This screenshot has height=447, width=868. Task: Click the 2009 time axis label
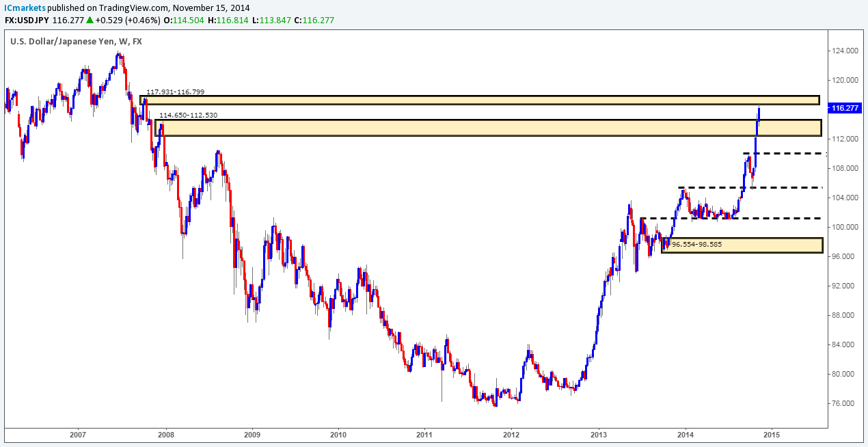click(252, 435)
